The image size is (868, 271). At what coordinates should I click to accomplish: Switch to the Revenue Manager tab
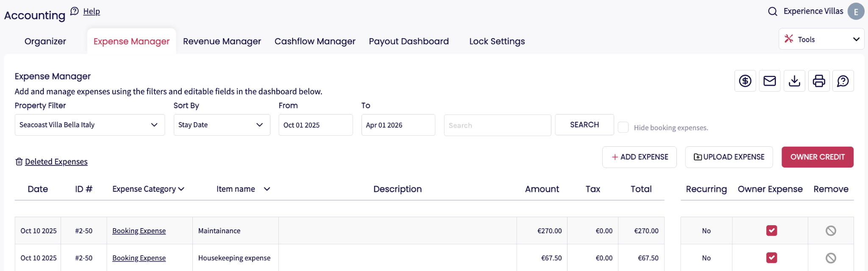(222, 42)
